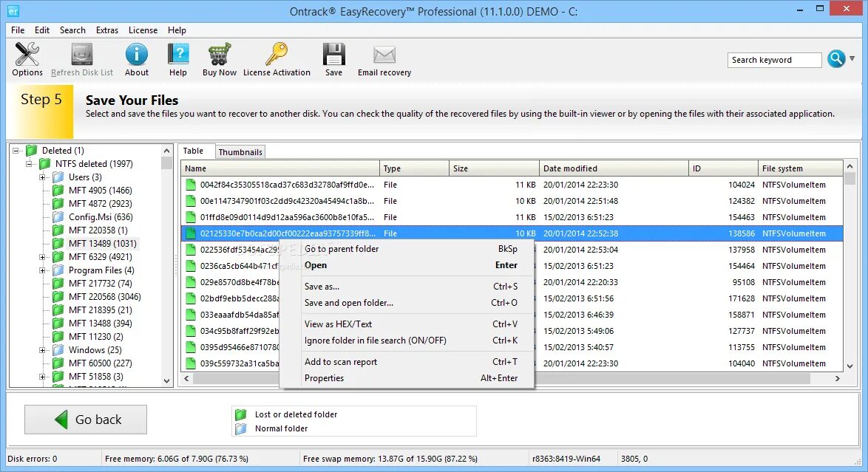
Task: Open the search options dropdown arrow
Action: point(852,58)
